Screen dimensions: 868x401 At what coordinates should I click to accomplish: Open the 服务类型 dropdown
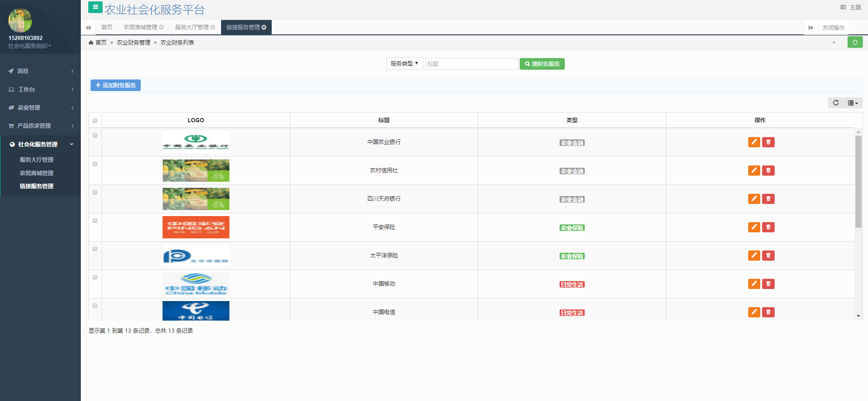pyautogui.click(x=404, y=64)
